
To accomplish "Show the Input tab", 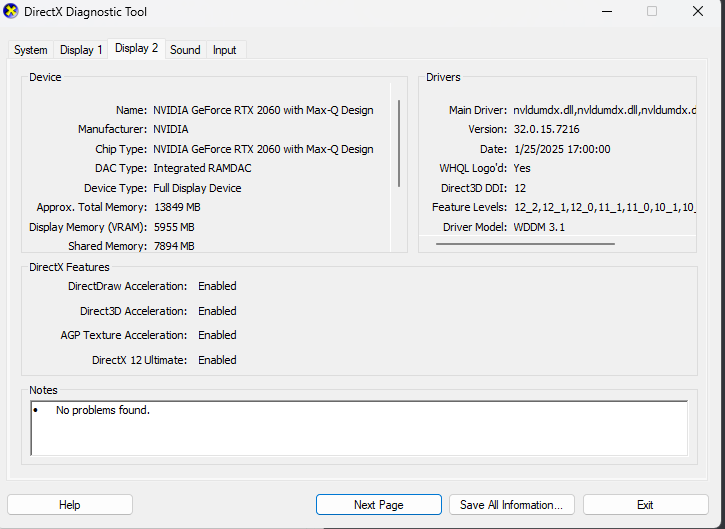I will point(225,50).
